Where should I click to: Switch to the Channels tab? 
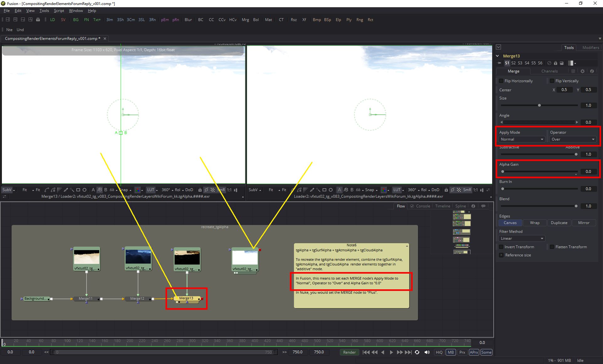point(549,71)
